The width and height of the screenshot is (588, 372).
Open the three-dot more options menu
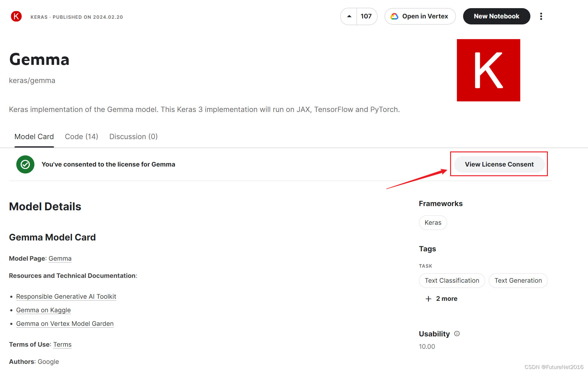coord(541,16)
